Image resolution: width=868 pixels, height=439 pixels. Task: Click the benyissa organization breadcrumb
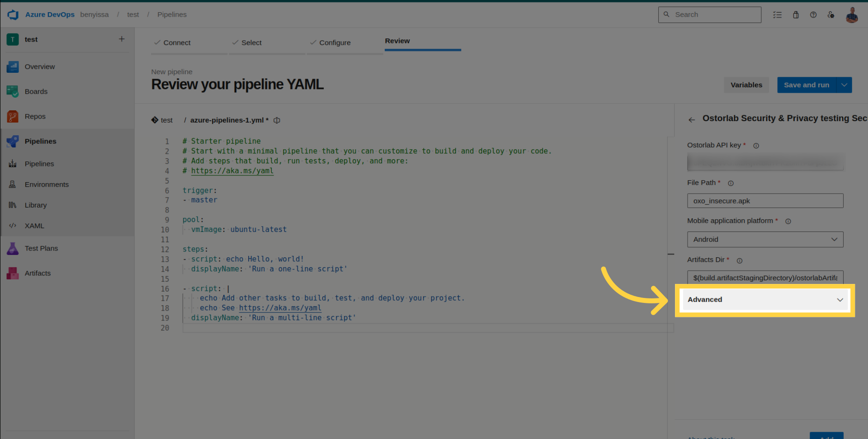tap(94, 14)
